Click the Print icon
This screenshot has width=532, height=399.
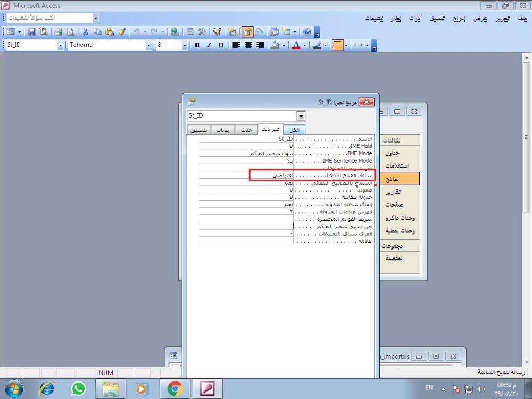[x=59, y=32]
